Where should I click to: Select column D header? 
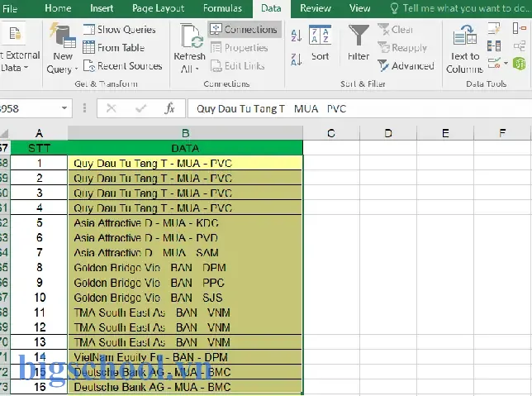tap(388, 133)
